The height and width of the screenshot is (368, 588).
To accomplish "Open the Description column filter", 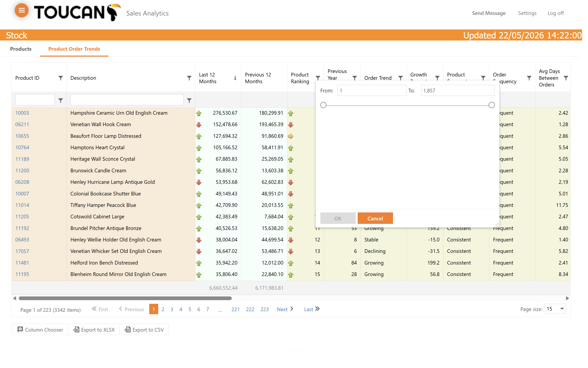I will (x=189, y=78).
